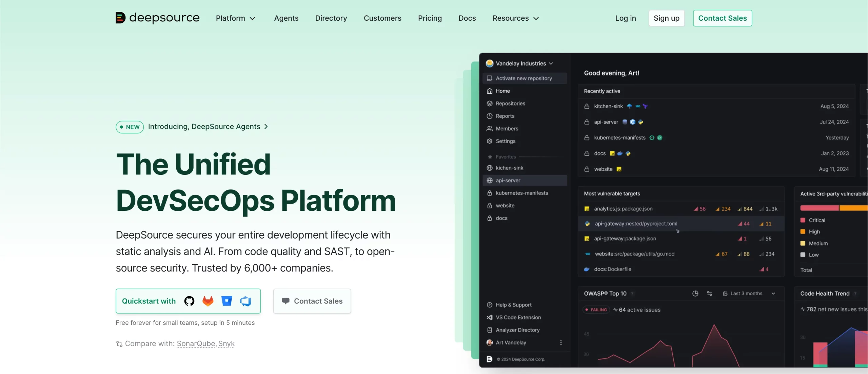Select api-server in Favorites sidebar
868x374 pixels.
(x=508, y=181)
